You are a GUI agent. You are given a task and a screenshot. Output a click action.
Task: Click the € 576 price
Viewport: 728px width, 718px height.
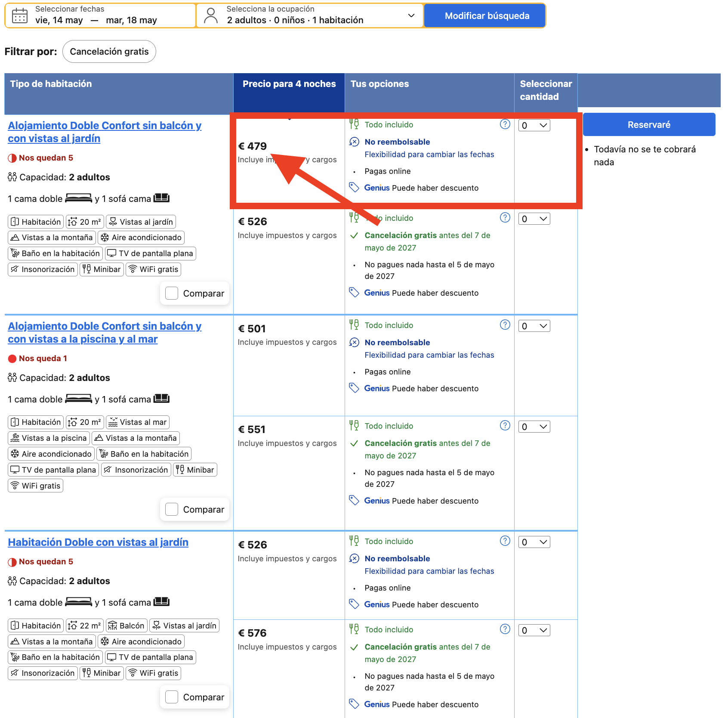pyautogui.click(x=252, y=633)
